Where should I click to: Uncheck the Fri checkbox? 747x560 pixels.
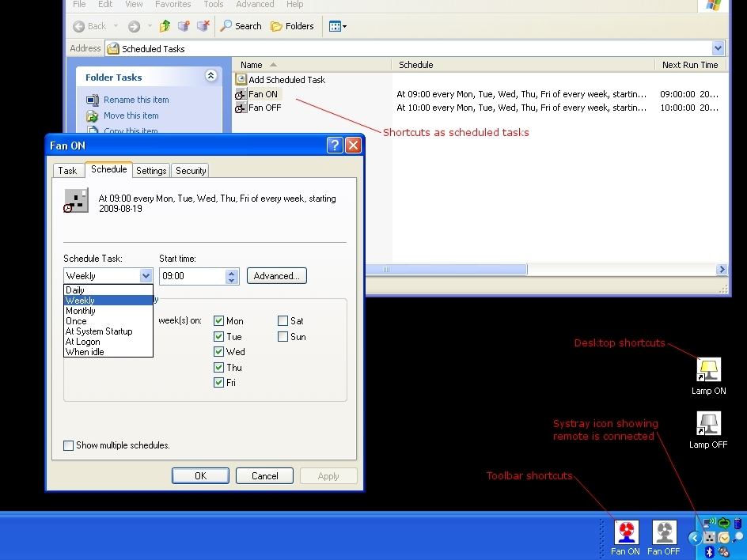tap(218, 382)
